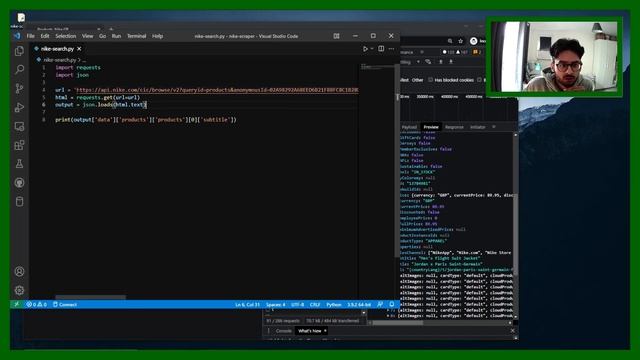The width and height of the screenshot is (640, 360).
Task: Open the Console drawer tab
Action: [284, 331]
